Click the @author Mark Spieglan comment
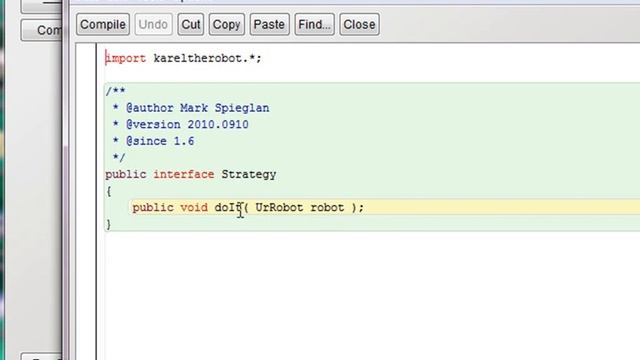This screenshot has height=360, width=640. pos(198,108)
